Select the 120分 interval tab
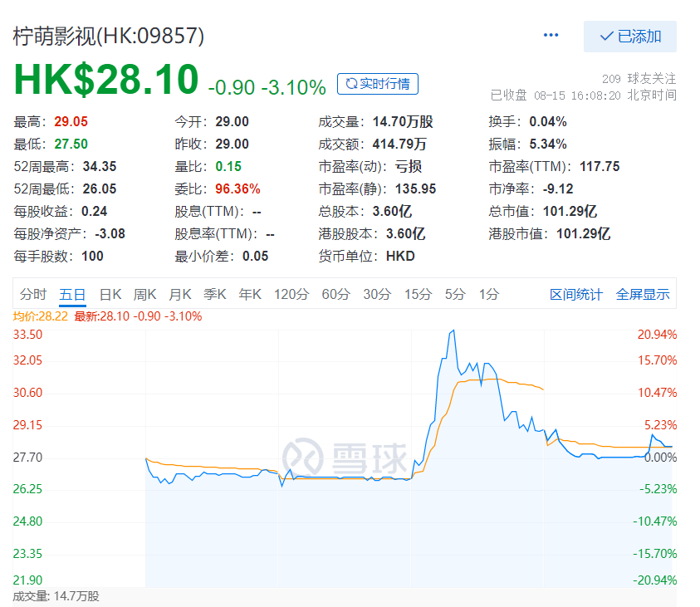 [291, 294]
